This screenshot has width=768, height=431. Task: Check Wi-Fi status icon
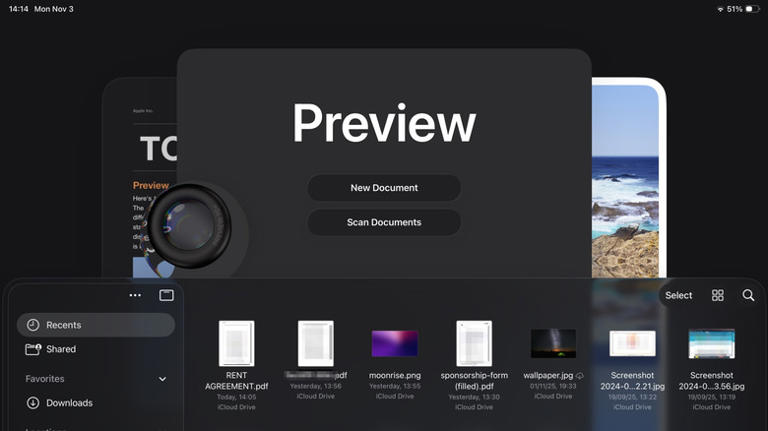720,9
